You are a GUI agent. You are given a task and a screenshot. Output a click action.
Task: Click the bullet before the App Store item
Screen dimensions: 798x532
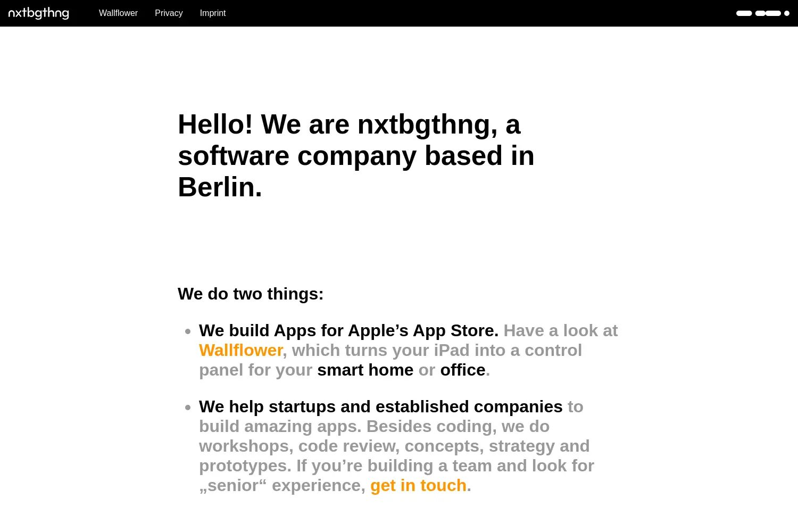tap(188, 331)
